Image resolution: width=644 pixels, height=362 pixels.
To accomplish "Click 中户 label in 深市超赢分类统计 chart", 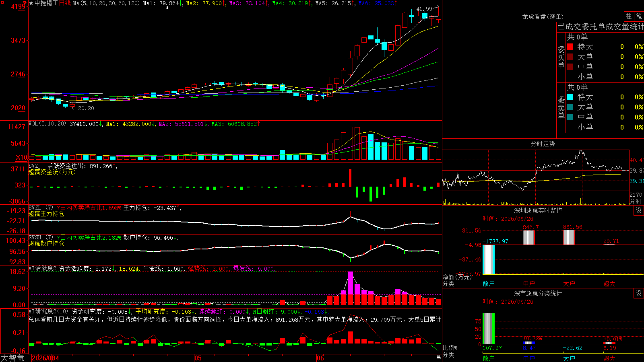I will point(529,358).
